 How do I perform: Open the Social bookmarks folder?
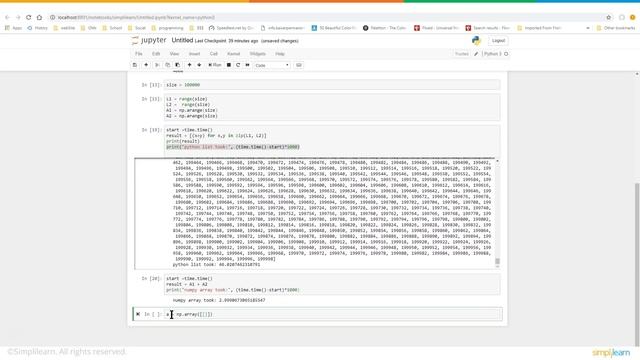pyautogui.click(x=137, y=28)
